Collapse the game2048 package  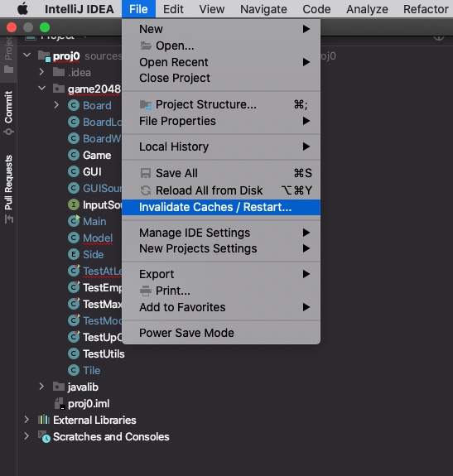click(41, 89)
